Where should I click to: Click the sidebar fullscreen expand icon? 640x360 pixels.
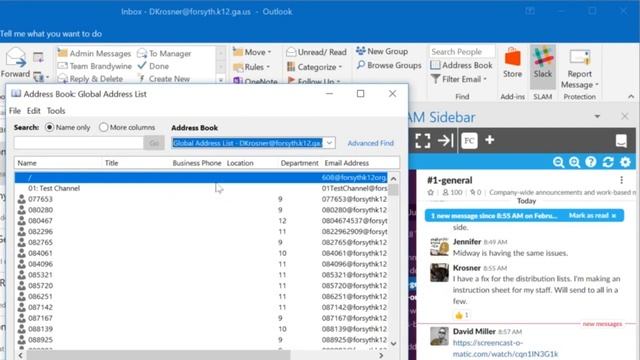click(x=422, y=140)
